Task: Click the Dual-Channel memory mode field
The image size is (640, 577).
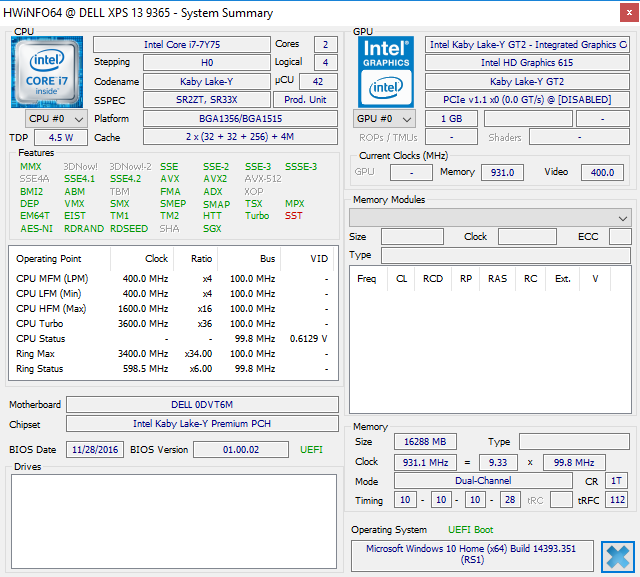Action: click(x=482, y=481)
